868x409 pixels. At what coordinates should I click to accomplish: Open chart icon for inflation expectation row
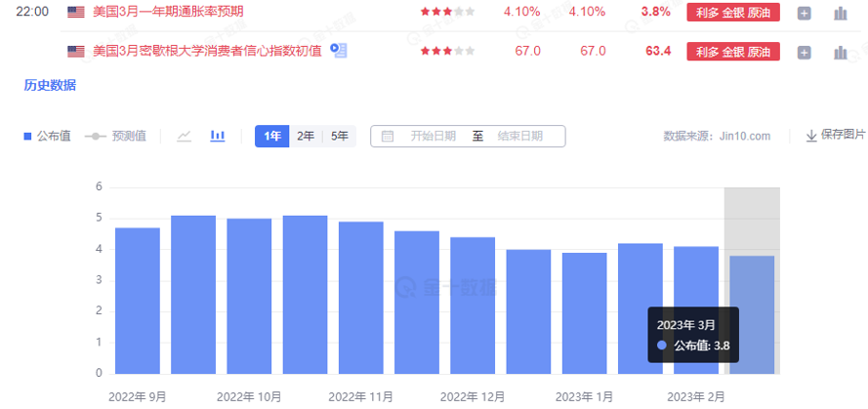click(840, 13)
